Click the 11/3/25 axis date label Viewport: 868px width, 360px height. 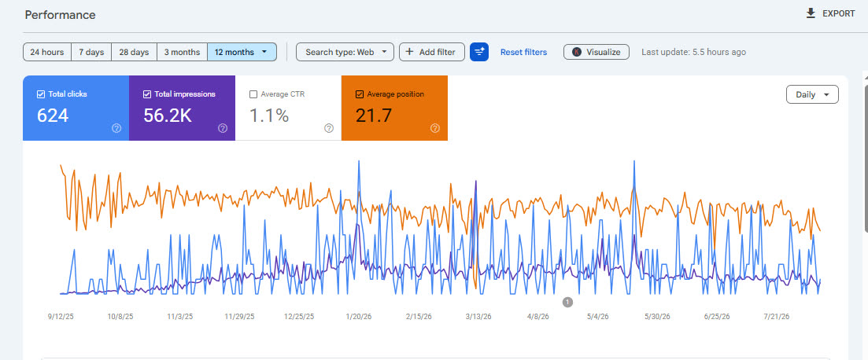180,317
